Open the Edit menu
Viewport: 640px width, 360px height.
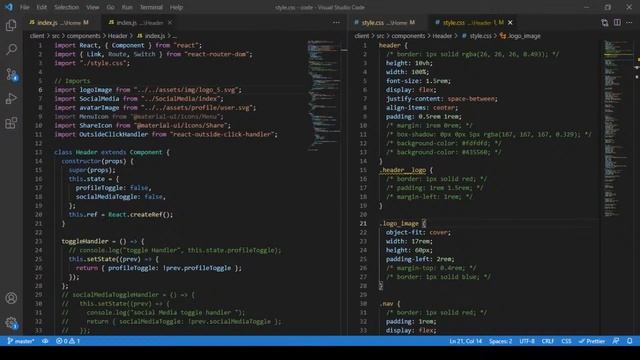(41, 7)
